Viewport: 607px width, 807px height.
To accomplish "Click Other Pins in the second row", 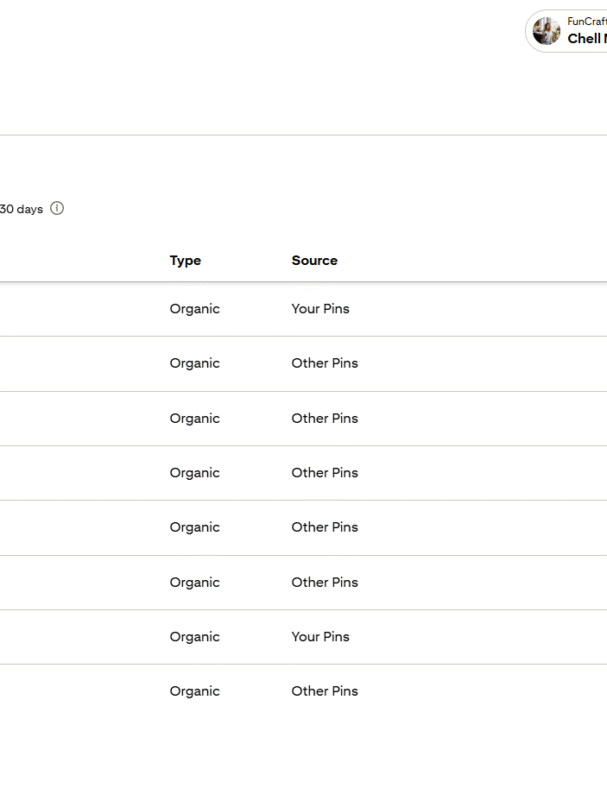I will 324,363.
